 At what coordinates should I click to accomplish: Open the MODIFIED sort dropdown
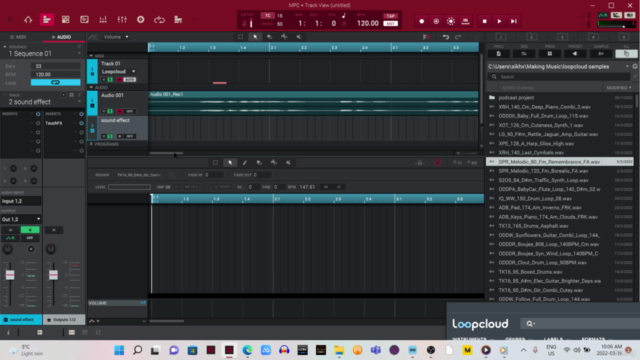[619, 88]
